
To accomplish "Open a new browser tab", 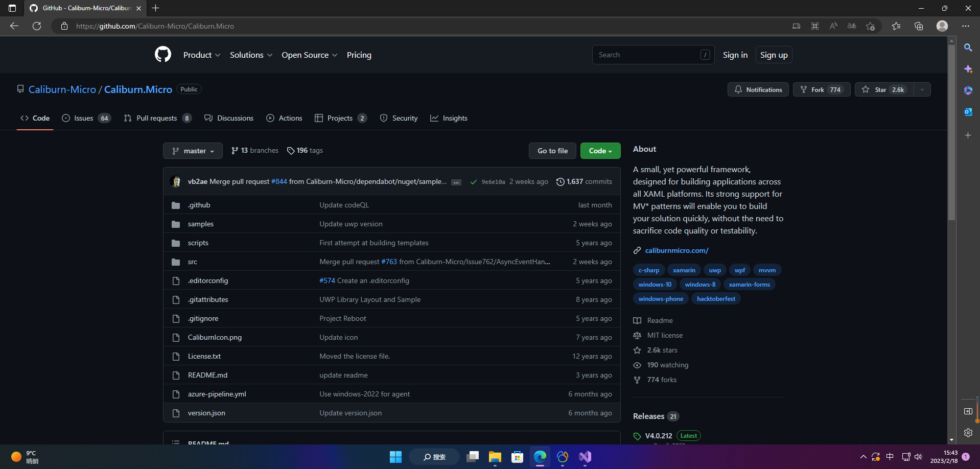I will click(x=156, y=8).
